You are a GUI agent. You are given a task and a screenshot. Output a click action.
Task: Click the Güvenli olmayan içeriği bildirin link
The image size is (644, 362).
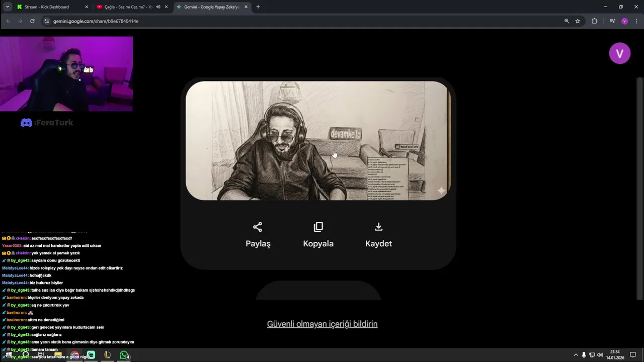322,324
